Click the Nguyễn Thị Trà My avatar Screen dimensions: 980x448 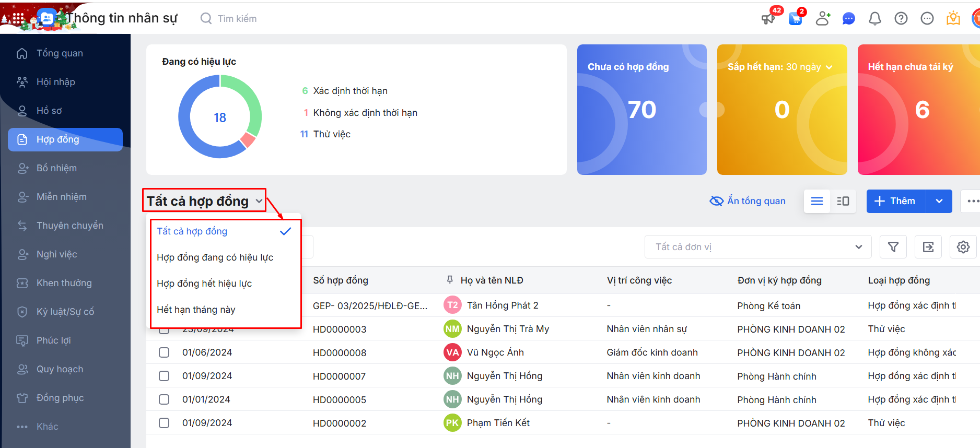(x=452, y=329)
